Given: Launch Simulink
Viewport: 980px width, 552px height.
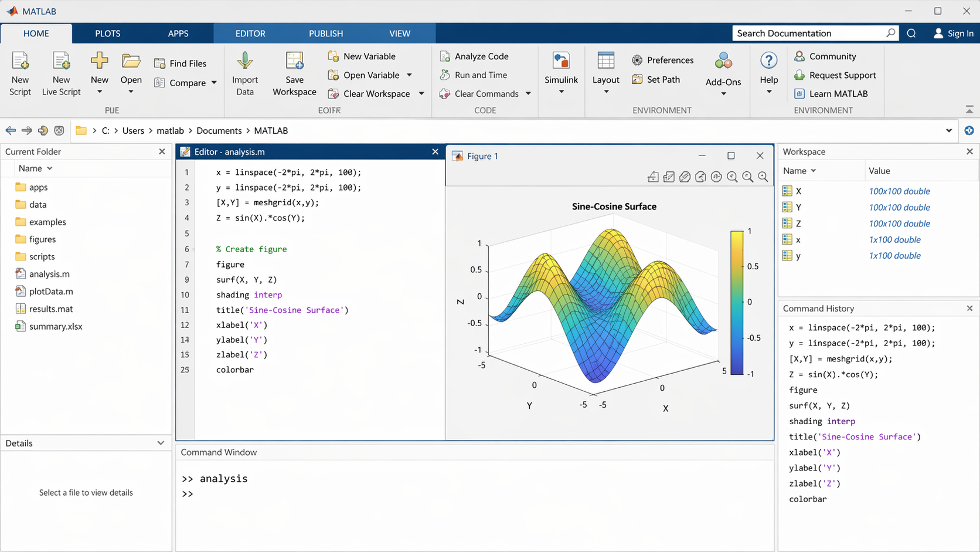Looking at the screenshot, I should tap(561, 73).
